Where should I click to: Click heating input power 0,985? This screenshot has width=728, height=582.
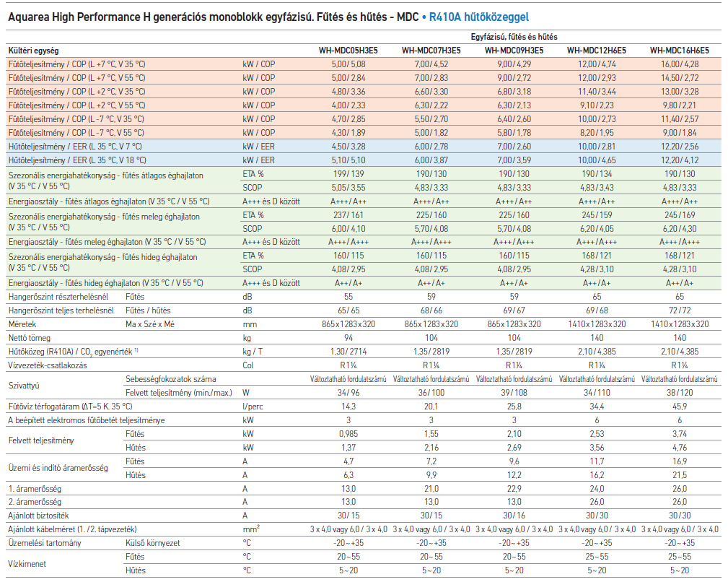point(348,434)
